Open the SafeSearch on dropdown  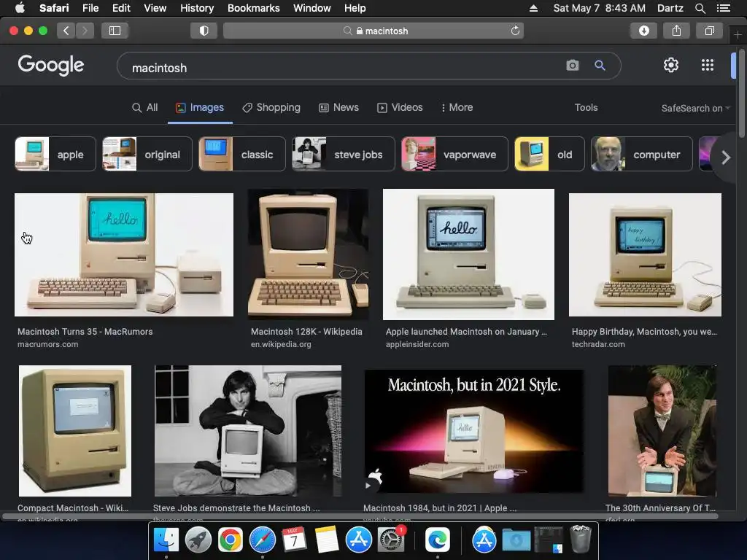695,108
